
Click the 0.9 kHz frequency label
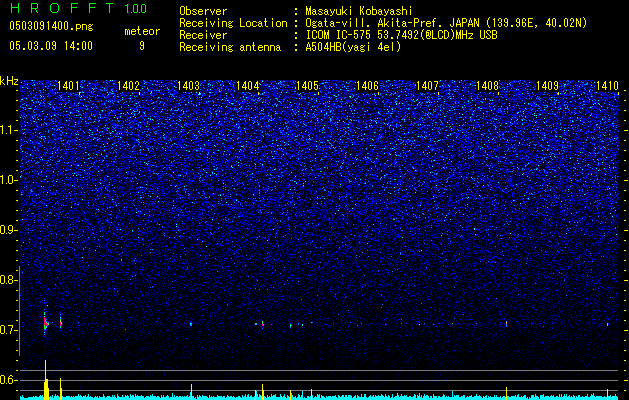click(8, 230)
